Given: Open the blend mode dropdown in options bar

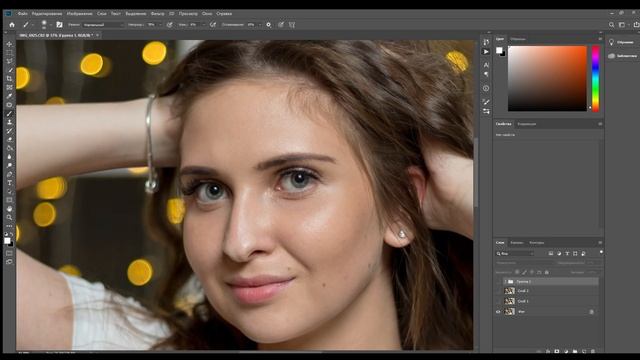Looking at the screenshot, I should tap(103, 25).
